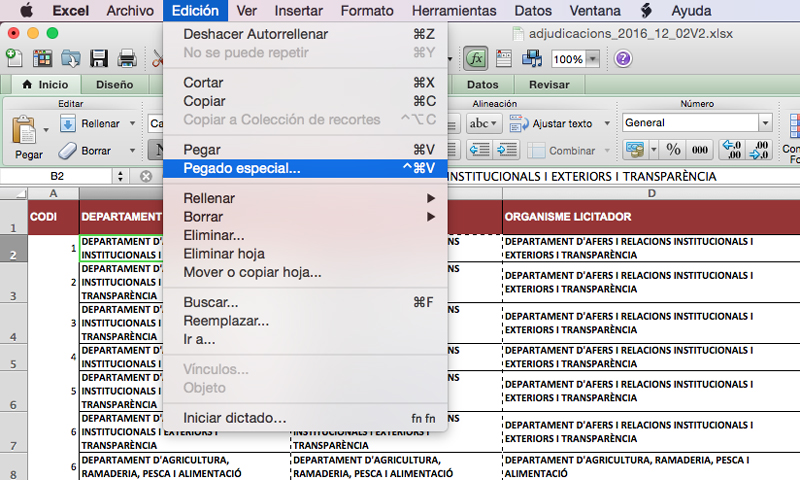Expand the Pegar dropdown arrow
The height and width of the screenshot is (480, 800).
coord(46,130)
